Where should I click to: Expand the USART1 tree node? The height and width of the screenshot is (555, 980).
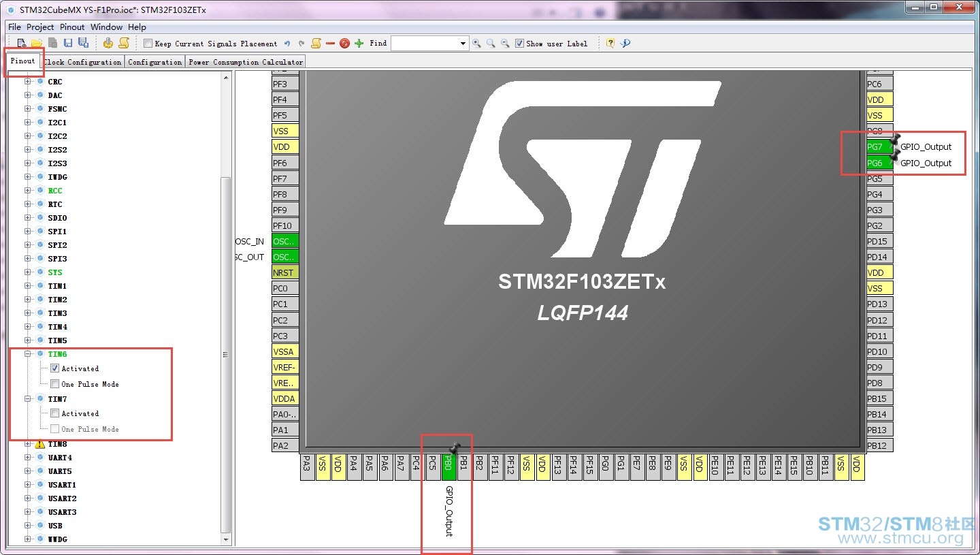pos(28,485)
